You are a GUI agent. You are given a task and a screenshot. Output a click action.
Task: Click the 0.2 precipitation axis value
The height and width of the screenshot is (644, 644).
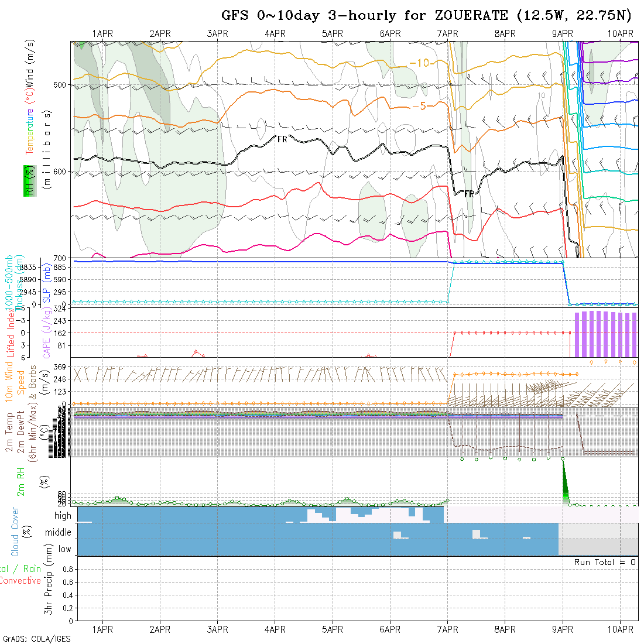click(68, 608)
